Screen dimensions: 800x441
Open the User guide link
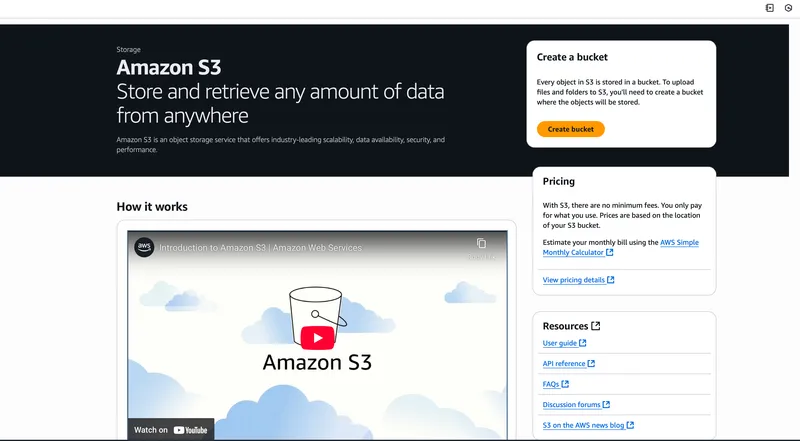pos(559,343)
